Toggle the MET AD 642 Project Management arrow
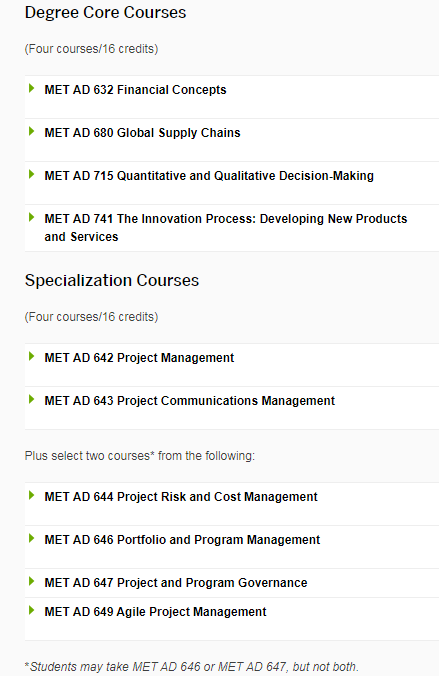Screen dimensions: 439x676 (x=31, y=357)
